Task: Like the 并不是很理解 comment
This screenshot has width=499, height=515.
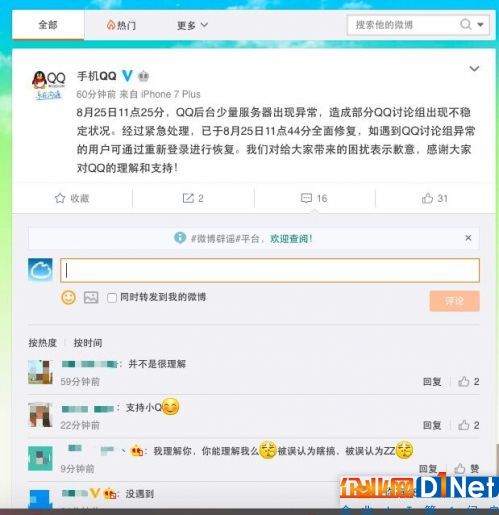Action: click(x=468, y=382)
